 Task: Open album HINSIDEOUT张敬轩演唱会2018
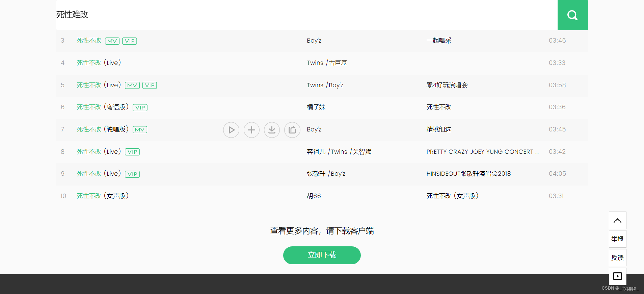[469, 174]
